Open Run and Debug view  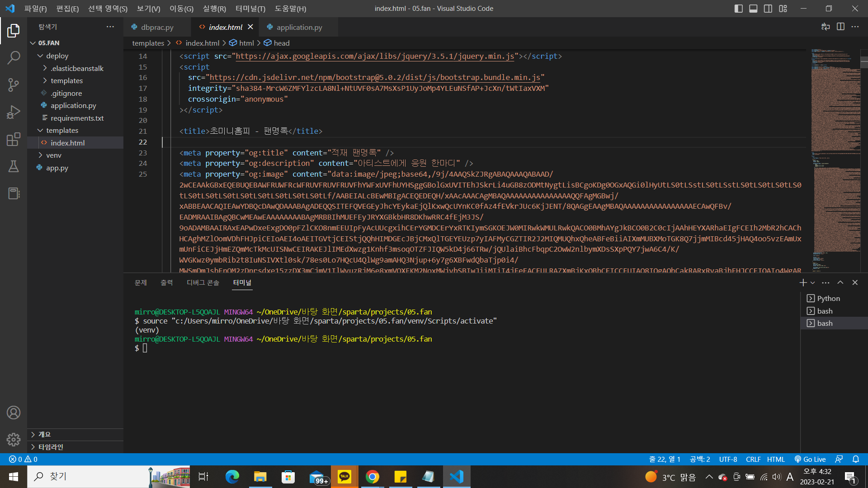click(x=14, y=112)
